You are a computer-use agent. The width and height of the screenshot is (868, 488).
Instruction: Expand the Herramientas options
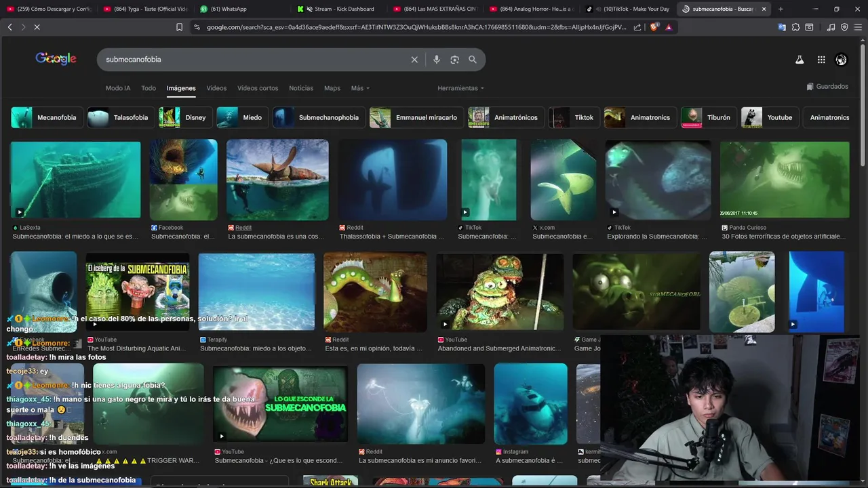coord(461,88)
